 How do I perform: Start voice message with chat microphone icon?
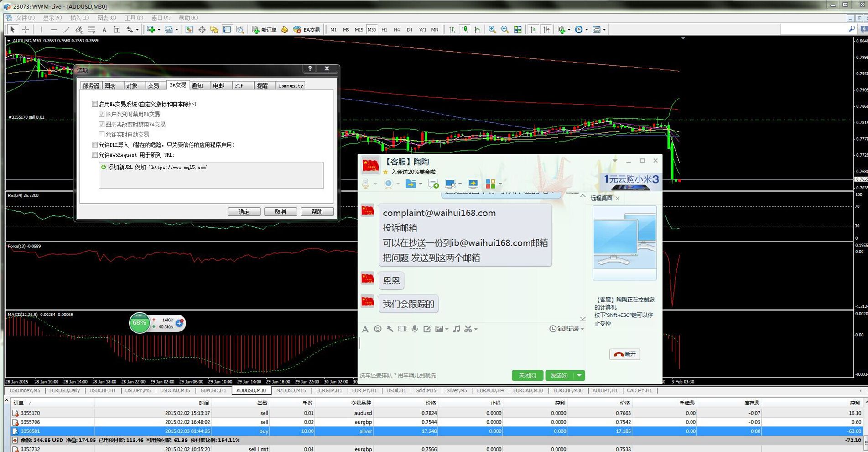point(415,329)
